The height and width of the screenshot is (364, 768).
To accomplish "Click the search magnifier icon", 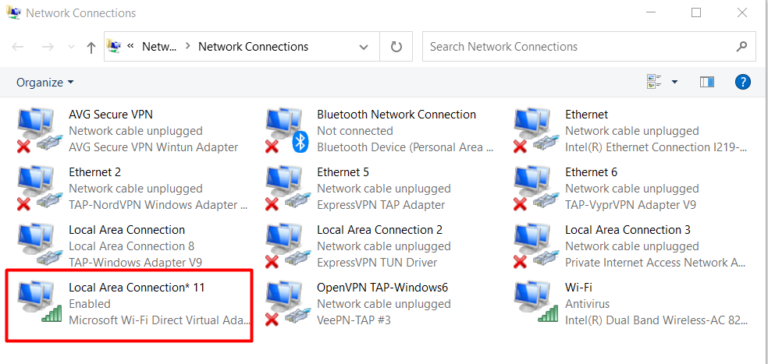I will pyautogui.click(x=742, y=47).
